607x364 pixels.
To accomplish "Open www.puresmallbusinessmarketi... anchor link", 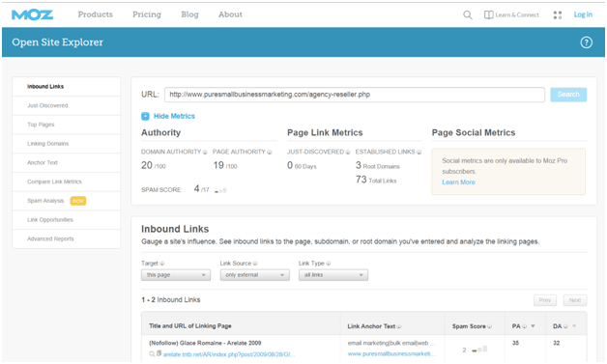I will coord(391,353).
